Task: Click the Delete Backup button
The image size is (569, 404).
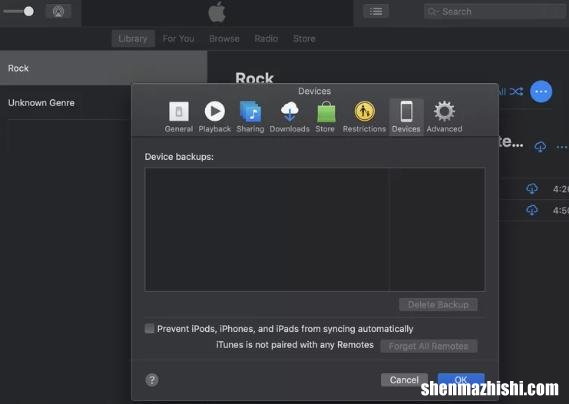Action: pos(438,305)
